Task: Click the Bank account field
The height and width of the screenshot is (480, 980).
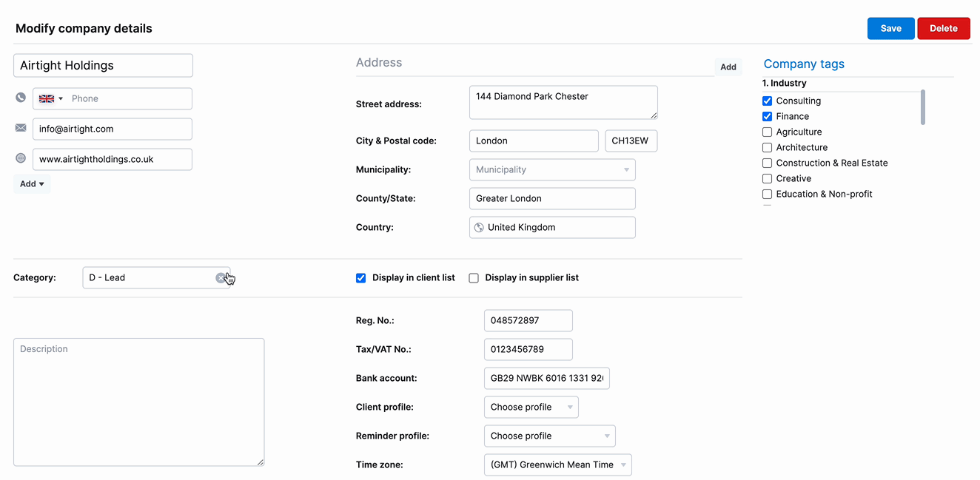Action: [547, 378]
